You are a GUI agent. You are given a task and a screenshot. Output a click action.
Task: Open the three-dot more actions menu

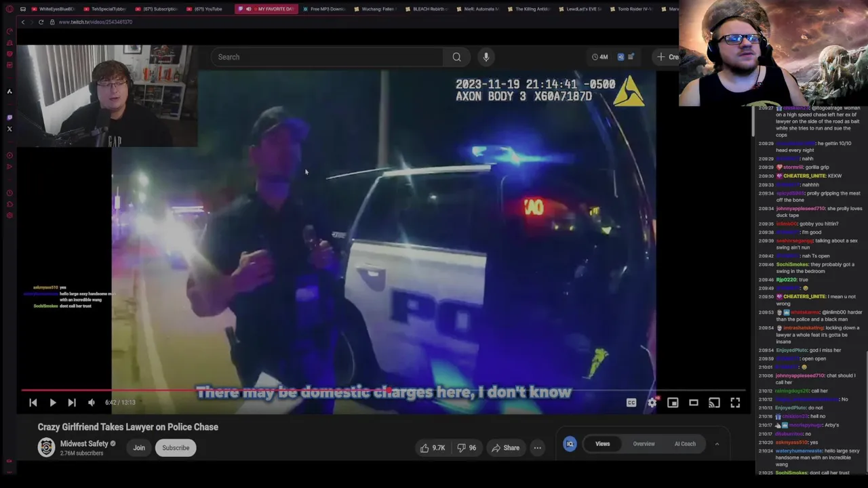537,448
